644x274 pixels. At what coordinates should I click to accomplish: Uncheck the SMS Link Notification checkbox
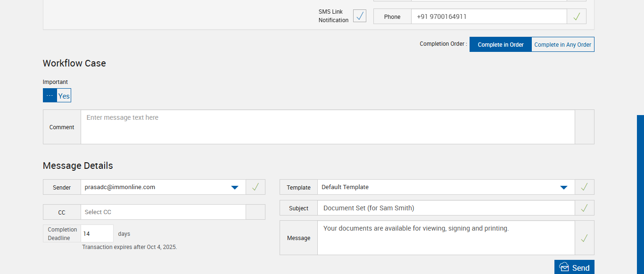(x=360, y=16)
